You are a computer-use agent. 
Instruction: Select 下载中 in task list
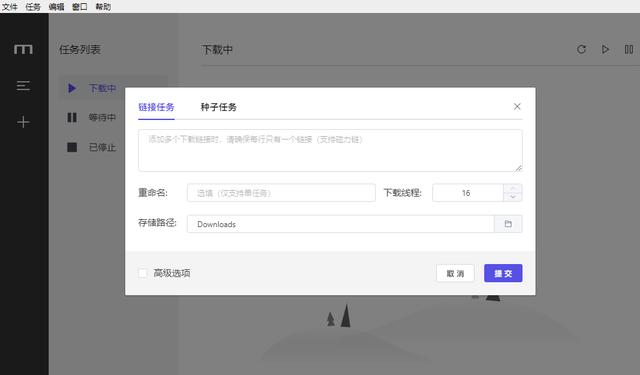pyautogui.click(x=113, y=88)
